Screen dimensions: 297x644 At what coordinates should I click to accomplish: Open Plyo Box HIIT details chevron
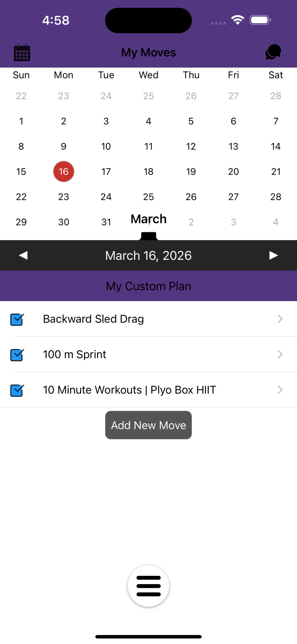[280, 390]
